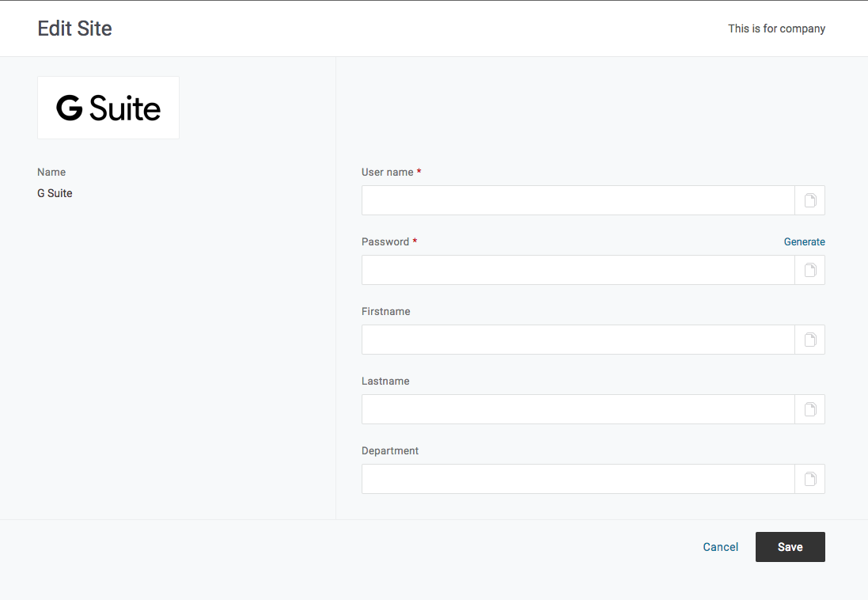Click the 'Password' field label
Screen dimensions: 868x600
coord(385,241)
